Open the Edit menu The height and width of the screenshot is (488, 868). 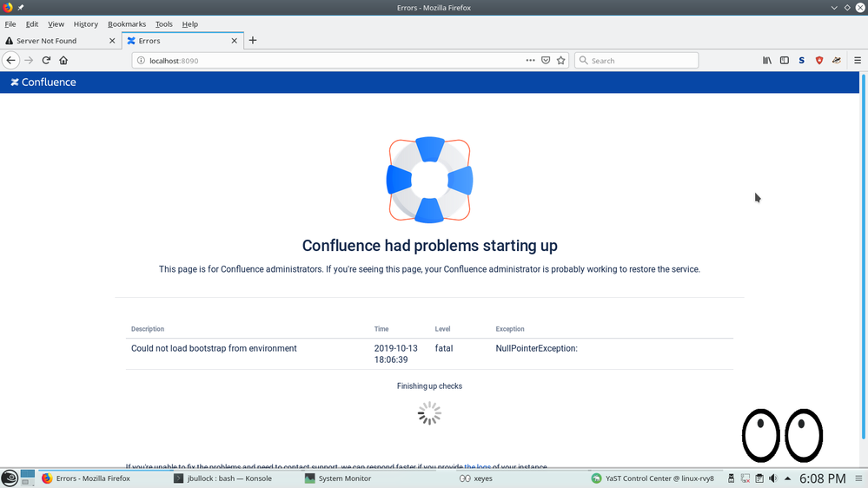pyautogui.click(x=32, y=23)
